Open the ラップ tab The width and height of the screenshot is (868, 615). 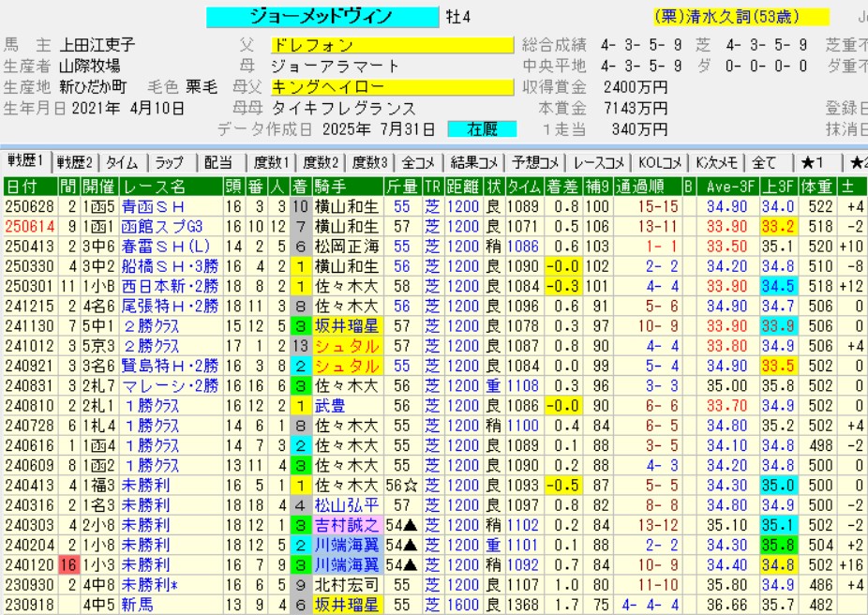[x=170, y=161]
